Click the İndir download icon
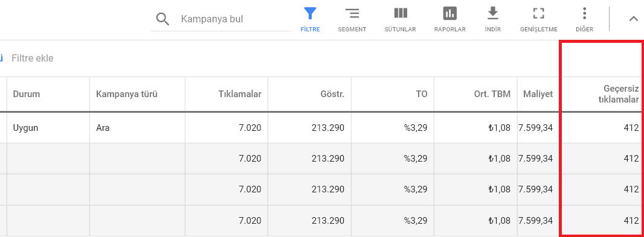This screenshot has width=644, height=237. [492, 13]
